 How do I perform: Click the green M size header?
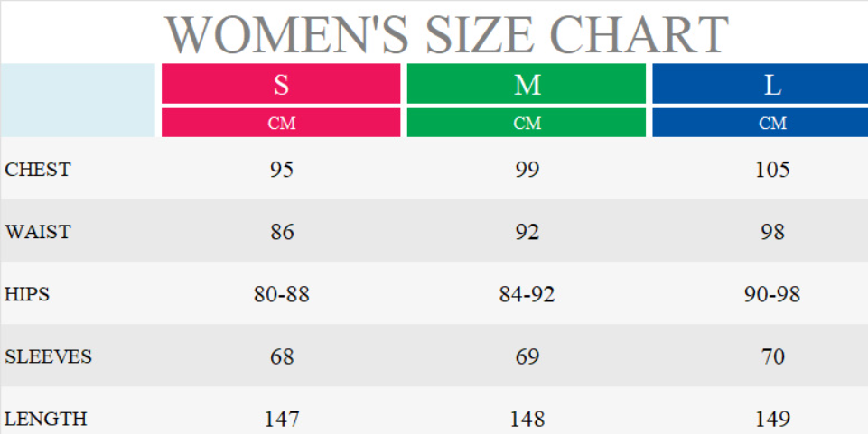527,84
